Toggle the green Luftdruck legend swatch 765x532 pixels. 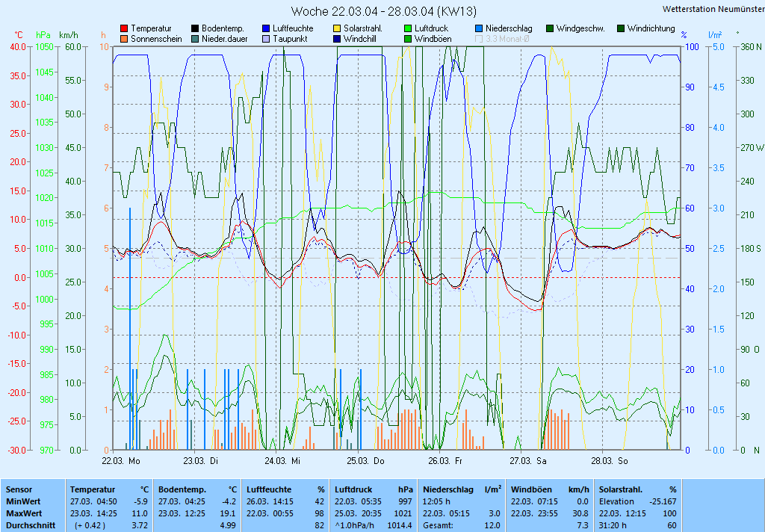[408, 29]
